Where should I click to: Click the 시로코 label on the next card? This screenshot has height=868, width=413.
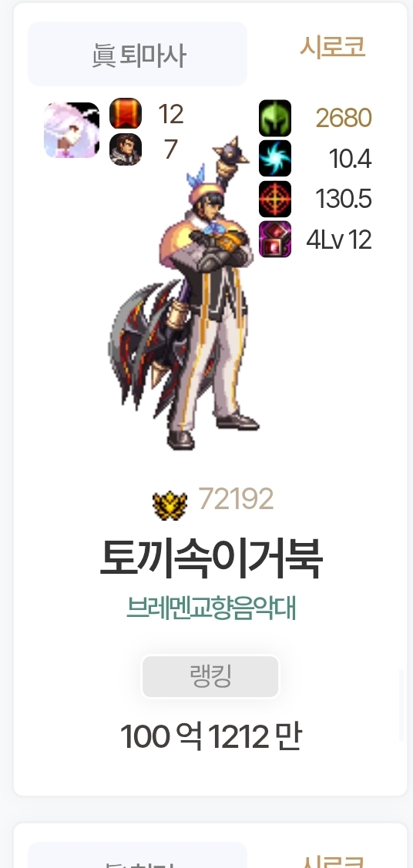pyautogui.click(x=334, y=860)
